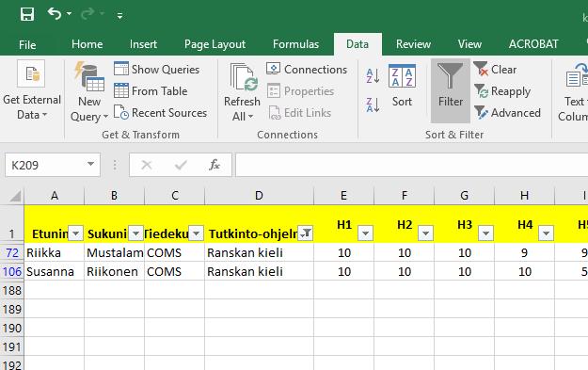588x370 pixels.
Task: Click the Refresh All icon
Action: click(x=244, y=77)
